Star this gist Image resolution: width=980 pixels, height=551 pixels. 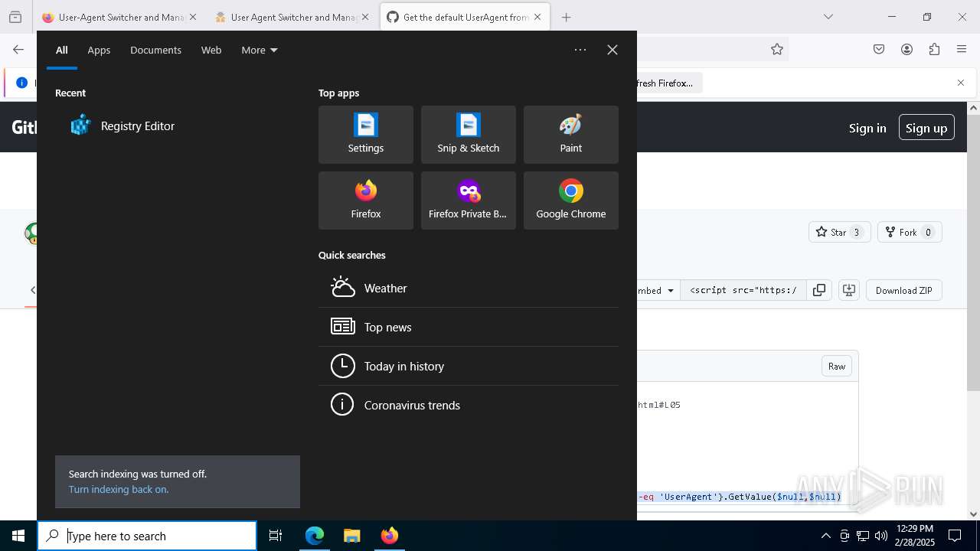click(840, 232)
